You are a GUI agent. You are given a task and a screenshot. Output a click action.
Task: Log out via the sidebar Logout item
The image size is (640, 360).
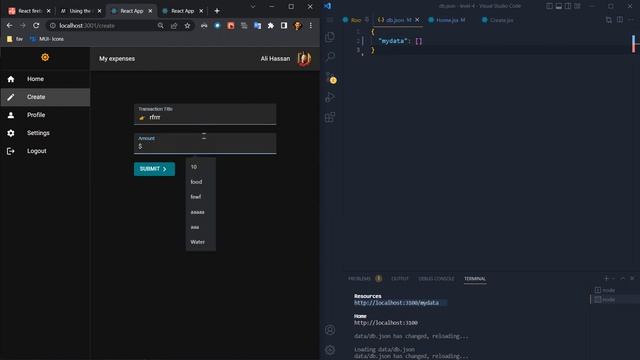click(x=45, y=151)
